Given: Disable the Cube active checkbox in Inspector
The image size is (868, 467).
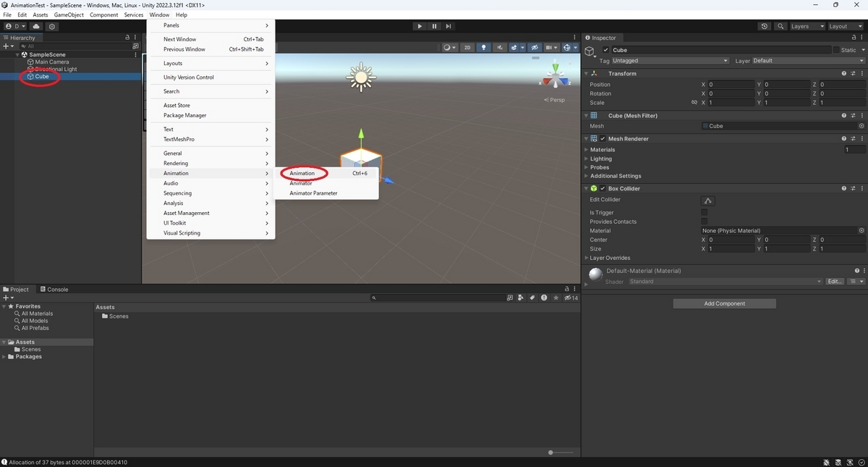Looking at the screenshot, I should pyautogui.click(x=606, y=50).
